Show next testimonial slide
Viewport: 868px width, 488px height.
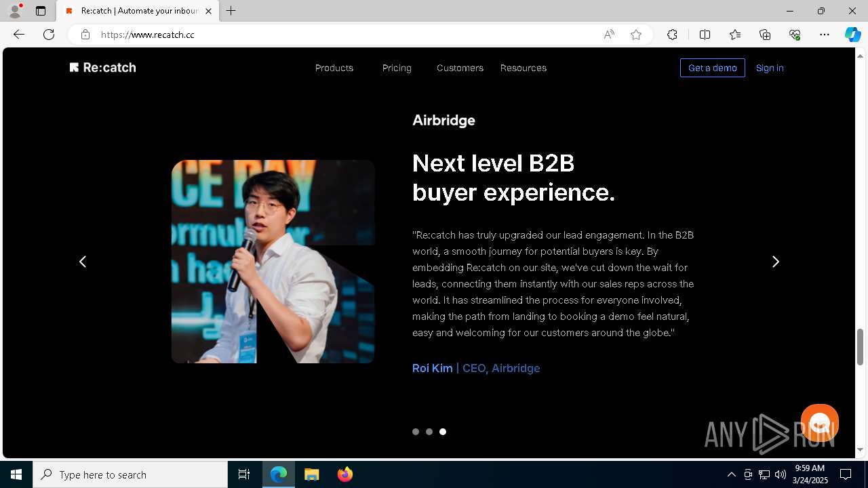point(776,262)
